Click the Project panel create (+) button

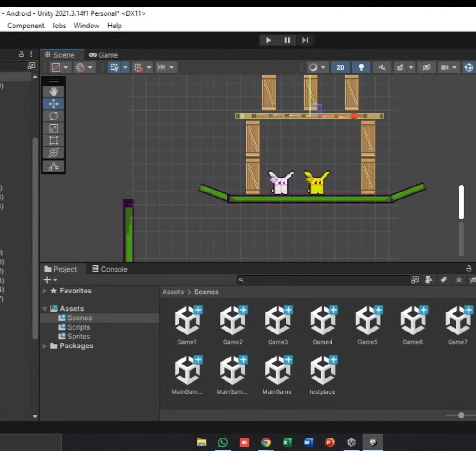click(x=50, y=280)
